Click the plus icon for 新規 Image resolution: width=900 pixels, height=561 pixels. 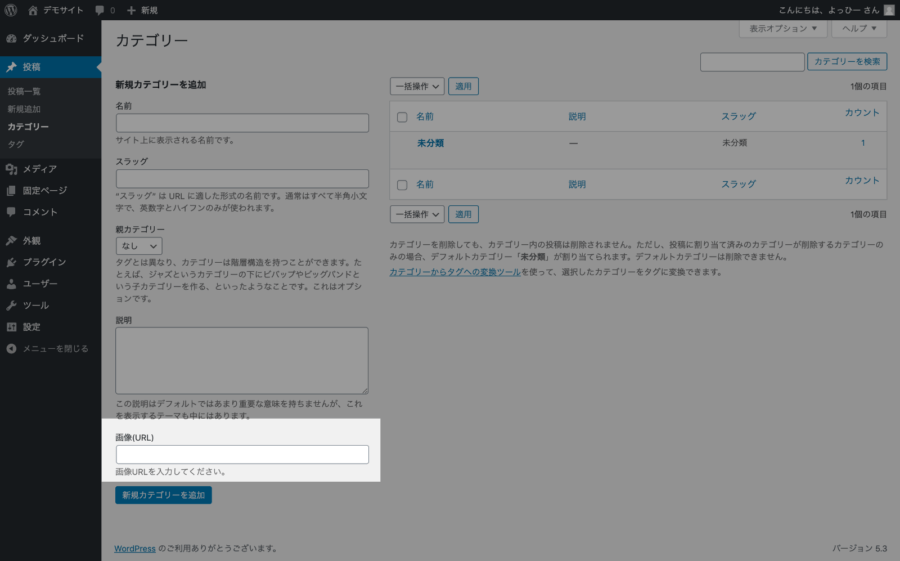tap(131, 9)
